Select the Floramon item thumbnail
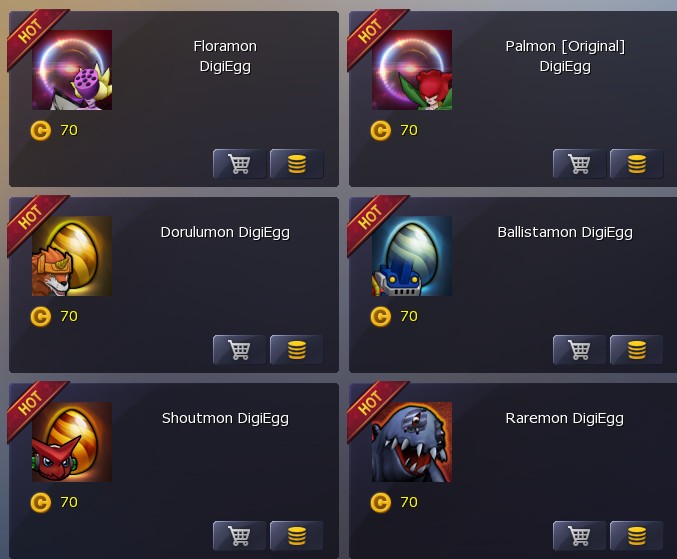This screenshot has width=677, height=559. (72, 70)
